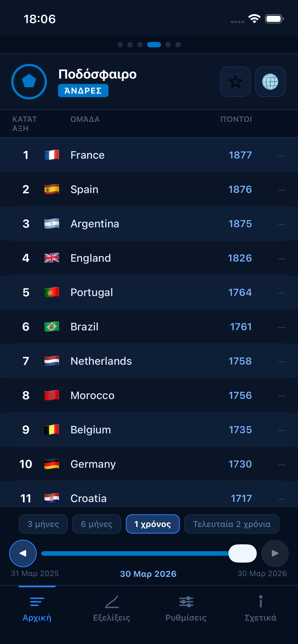Tap the 30 Μαρ 2026 date label
Screen dimensions: 298x644
148,574
